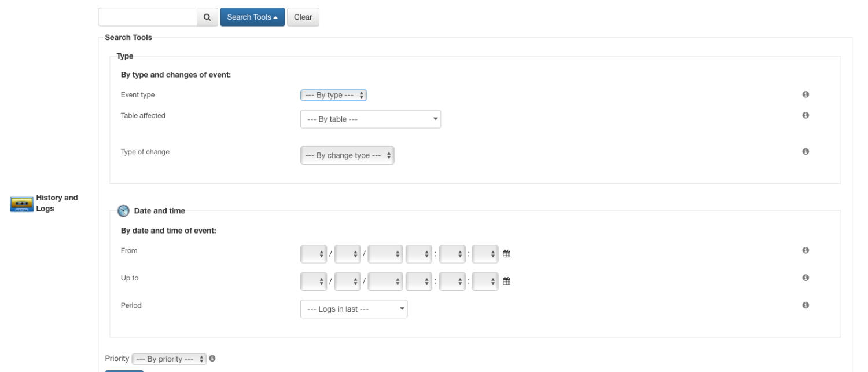Click the 'Period' label
The image size is (868, 372).
[x=131, y=305]
